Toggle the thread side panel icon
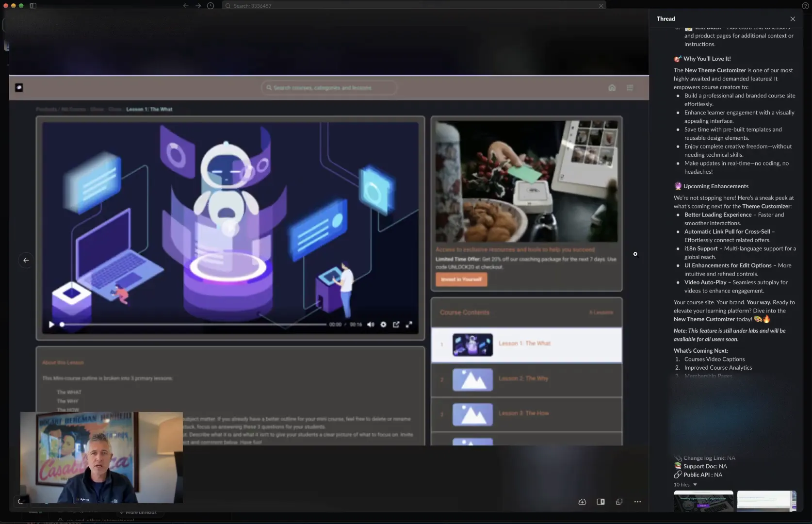 [601, 502]
